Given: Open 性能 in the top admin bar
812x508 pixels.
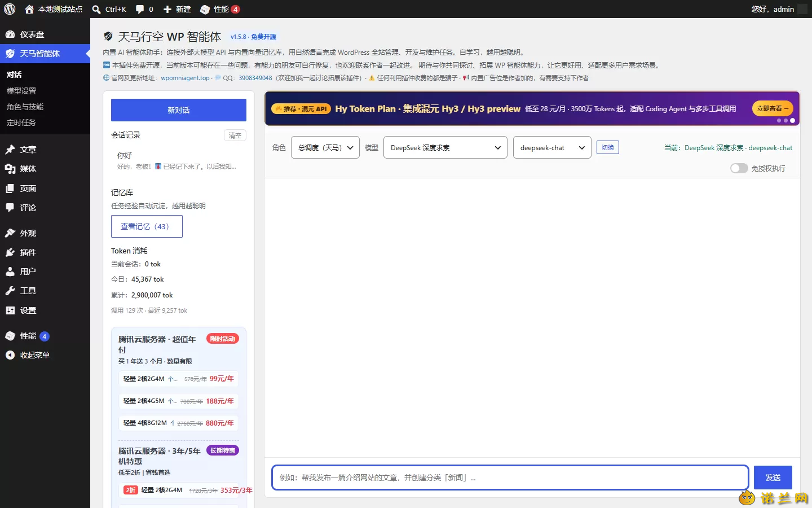Looking at the screenshot, I should click(220, 9).
